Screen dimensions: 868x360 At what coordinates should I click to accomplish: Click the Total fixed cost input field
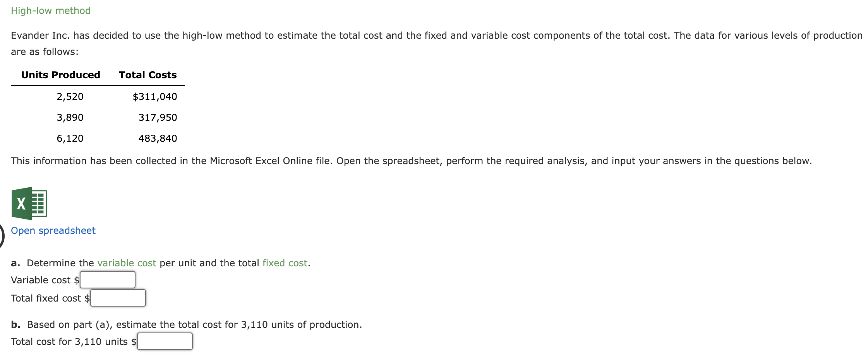[x=118, y=298]
